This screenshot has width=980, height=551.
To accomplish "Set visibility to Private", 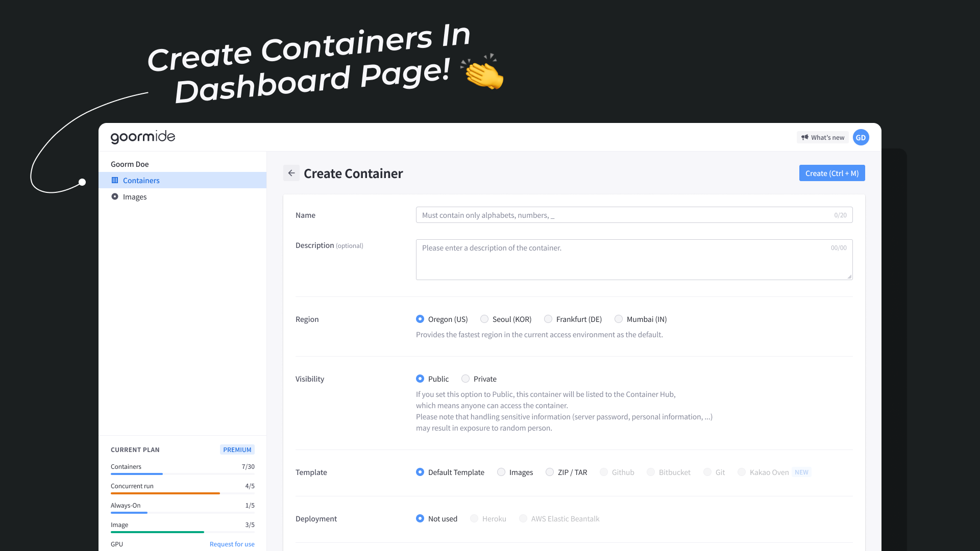I will pos(479,379).
